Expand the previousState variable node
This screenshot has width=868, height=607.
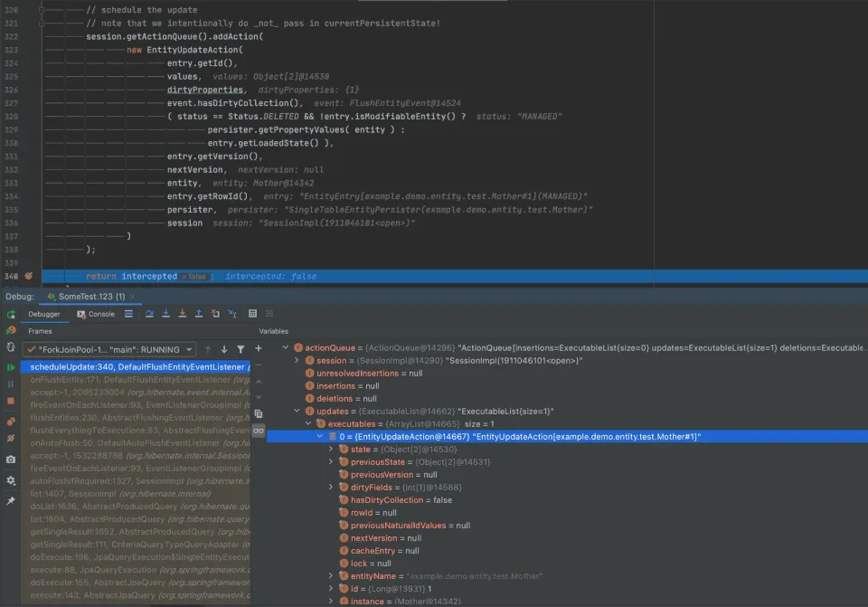(331, 462)
